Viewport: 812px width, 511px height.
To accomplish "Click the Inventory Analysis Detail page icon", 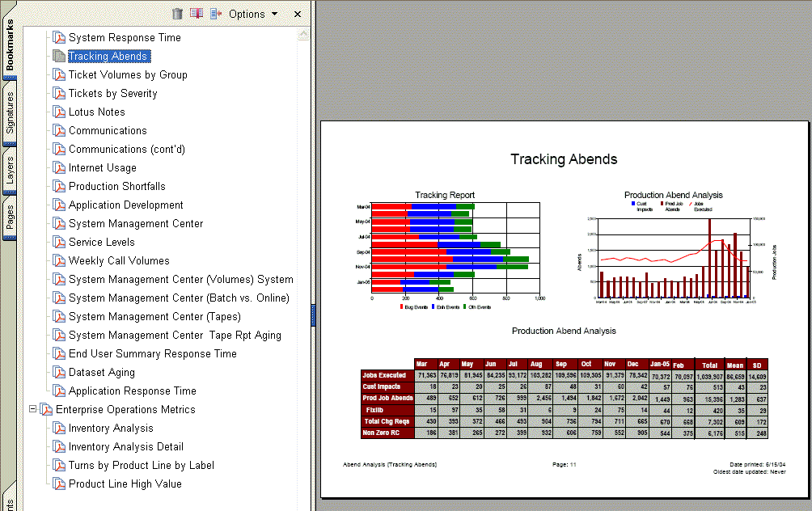I will 59,447.
